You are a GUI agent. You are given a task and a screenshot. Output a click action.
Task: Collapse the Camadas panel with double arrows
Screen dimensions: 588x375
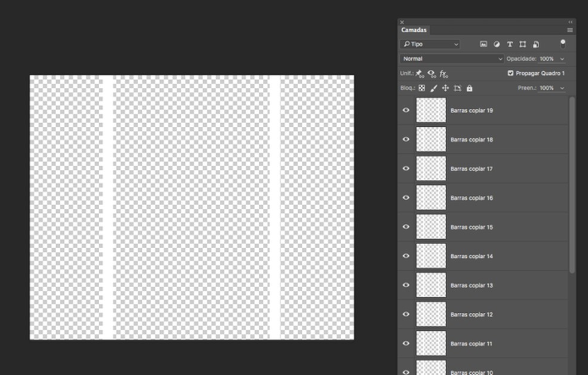click(571, 22)
